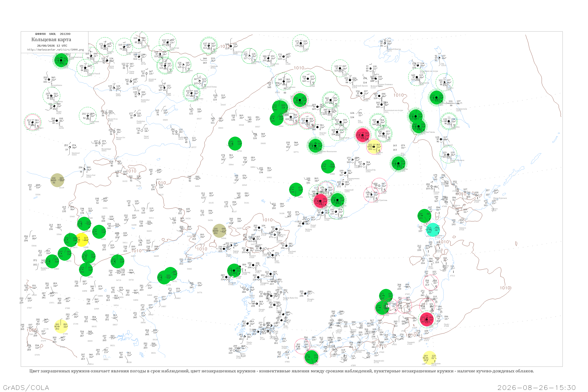Viewport: 588px width, 392px height.
Task: Click the map title "Кольцевая карта"
Action: pyautogui.click(x=51, y=40)
